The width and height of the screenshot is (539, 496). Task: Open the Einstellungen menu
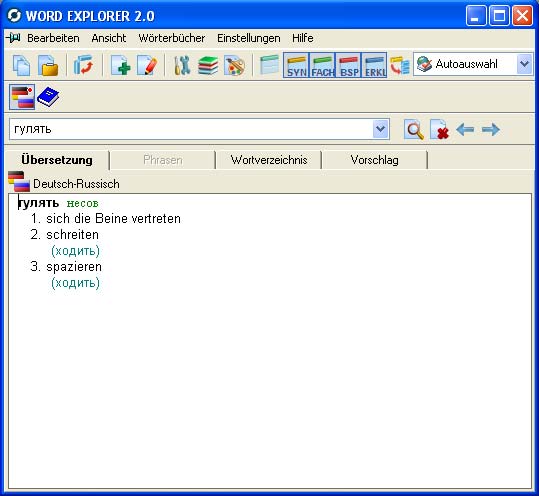pos(249,38)
